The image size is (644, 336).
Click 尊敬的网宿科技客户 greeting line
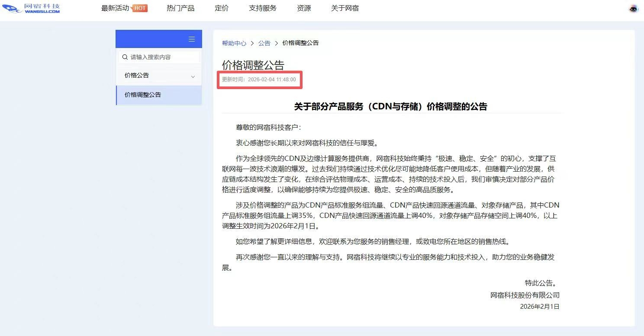click(268, 128)
